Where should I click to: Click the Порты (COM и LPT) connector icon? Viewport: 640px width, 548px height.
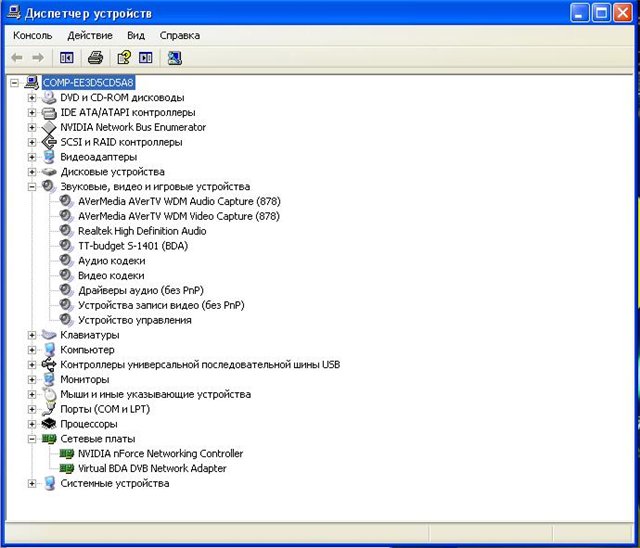[49, 409]
